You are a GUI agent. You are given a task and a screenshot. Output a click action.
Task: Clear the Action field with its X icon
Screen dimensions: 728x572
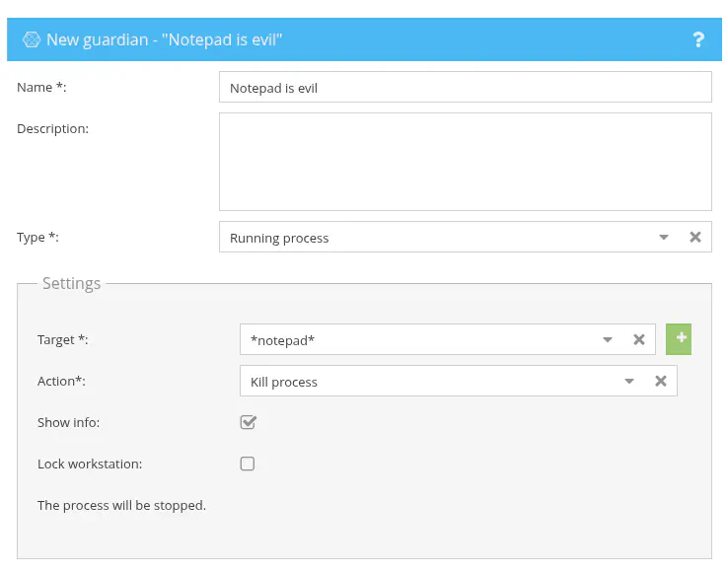[661, 381]
